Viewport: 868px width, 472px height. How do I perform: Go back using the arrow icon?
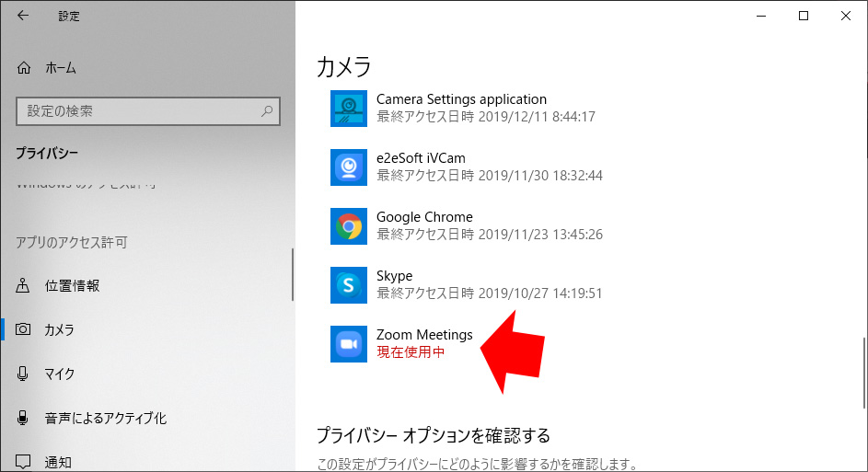(23, 16)
